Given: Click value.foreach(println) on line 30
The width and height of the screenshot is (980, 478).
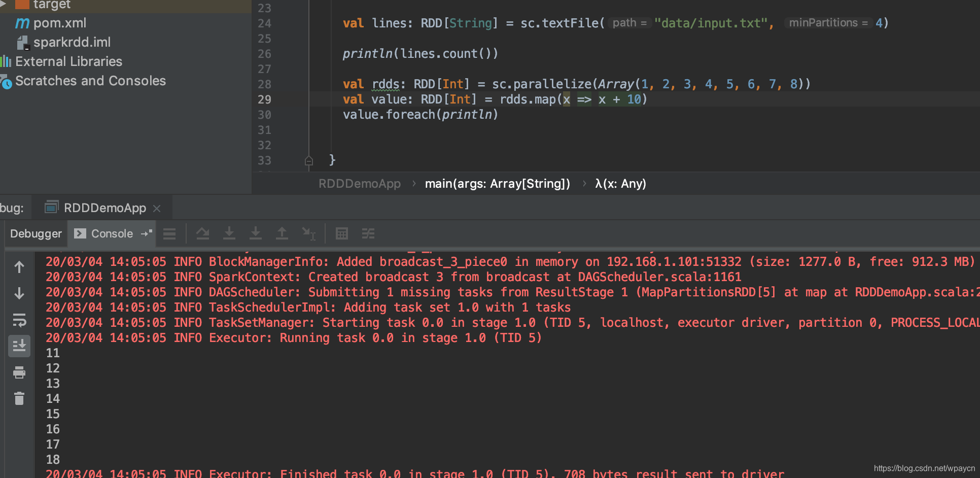Looking at the screenshot, I should (x=421, y=115).
